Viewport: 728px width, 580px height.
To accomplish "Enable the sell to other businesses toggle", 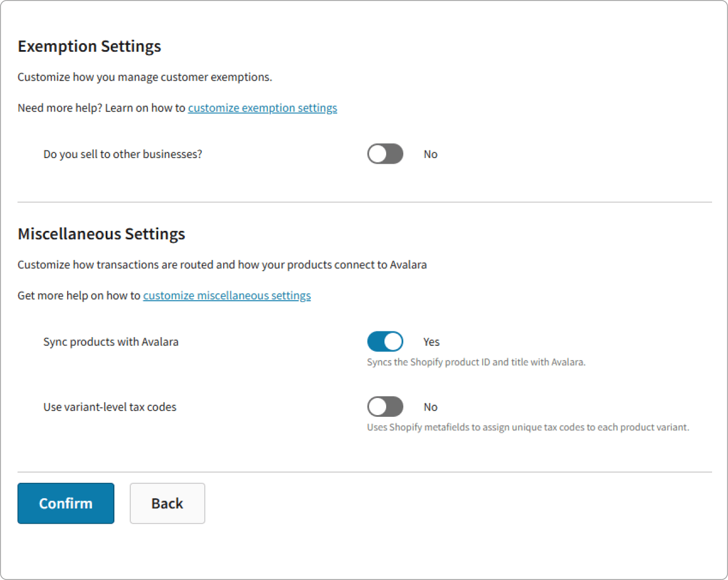I will click(385, 154).
